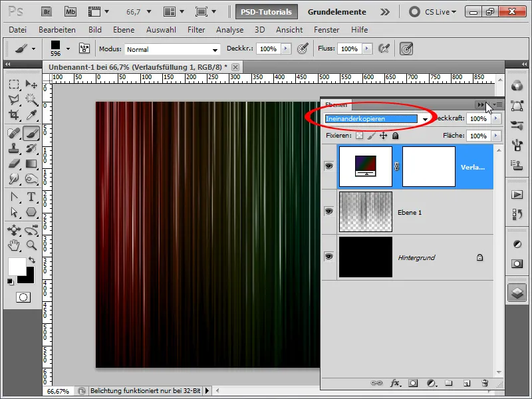This screenshot has width=532, height=399.
Task: Open the Filter menu
Action: (x=196, y=30)
